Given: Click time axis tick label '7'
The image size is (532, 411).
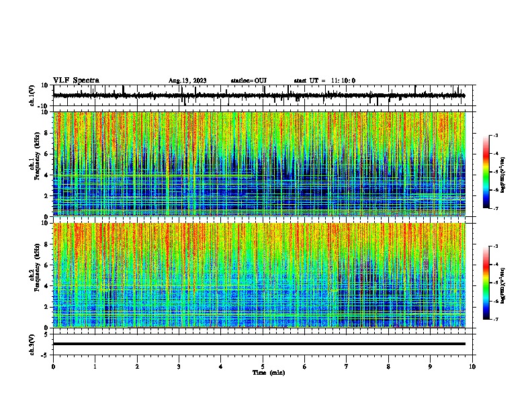Looking at the screenshot, I should [347, 367].
